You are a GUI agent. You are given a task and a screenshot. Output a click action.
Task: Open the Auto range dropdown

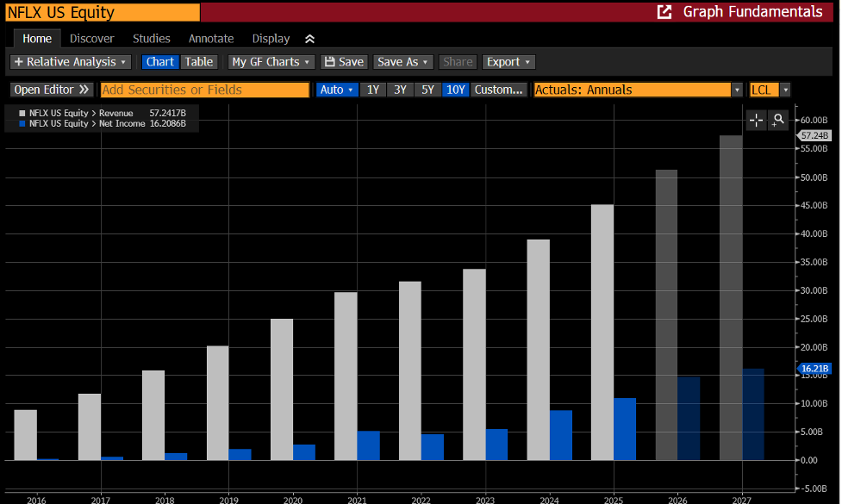click(x=337, y=90)
